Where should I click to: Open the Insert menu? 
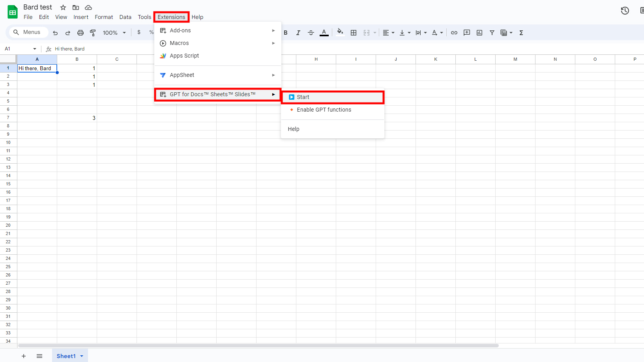click(x=81, y=17)
